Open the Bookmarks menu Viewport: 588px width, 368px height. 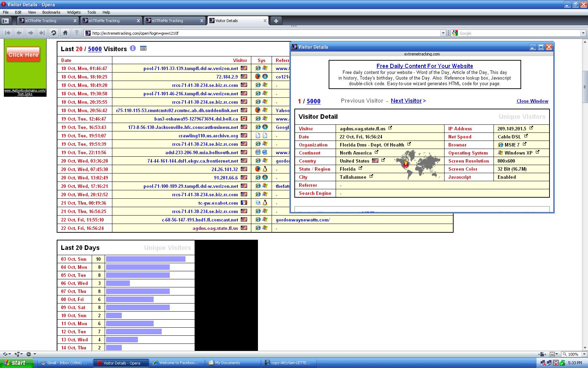[x=51, y=12]
